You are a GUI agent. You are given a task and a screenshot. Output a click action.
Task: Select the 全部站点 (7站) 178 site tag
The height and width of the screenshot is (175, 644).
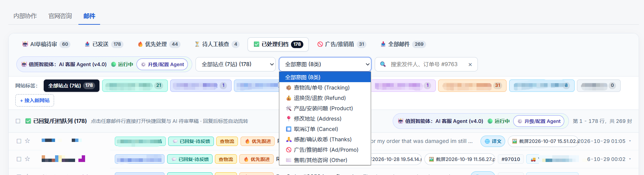(x=71, y=85)
